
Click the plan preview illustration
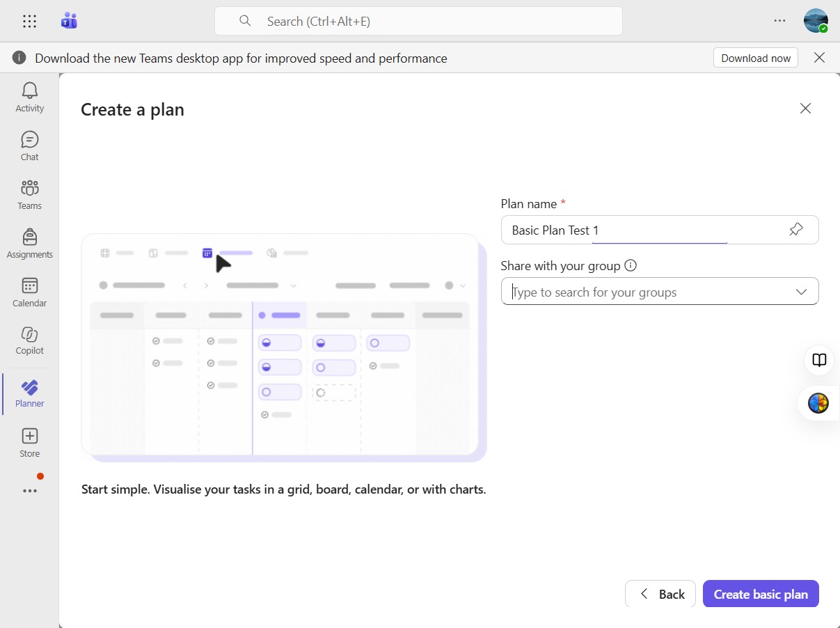coord(284,347)
